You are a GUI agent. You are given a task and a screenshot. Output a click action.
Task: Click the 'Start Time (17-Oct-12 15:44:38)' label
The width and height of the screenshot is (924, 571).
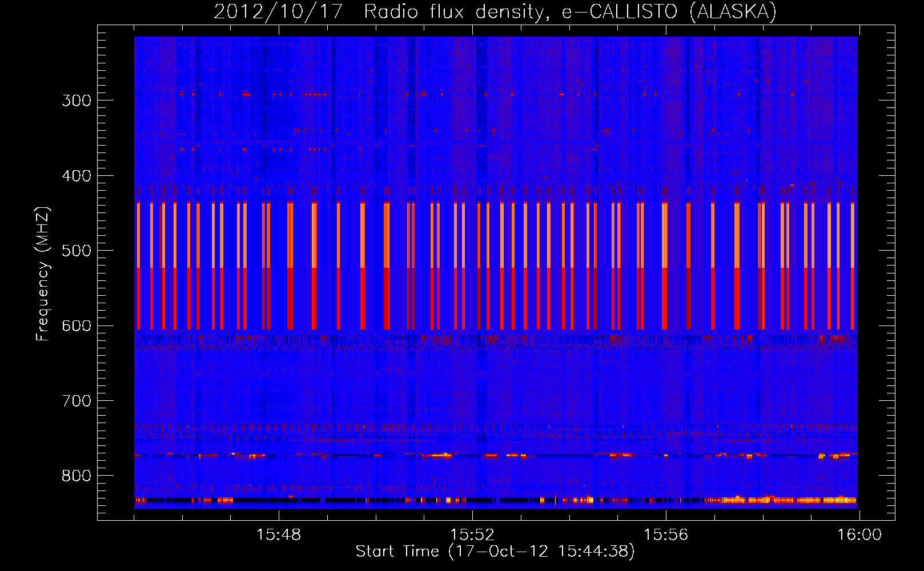(x=495, y=552)
